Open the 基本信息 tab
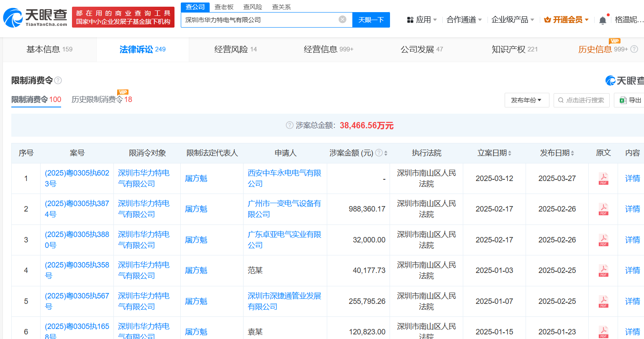The width and height of the screenshot is (644, 339). point(49,49)
